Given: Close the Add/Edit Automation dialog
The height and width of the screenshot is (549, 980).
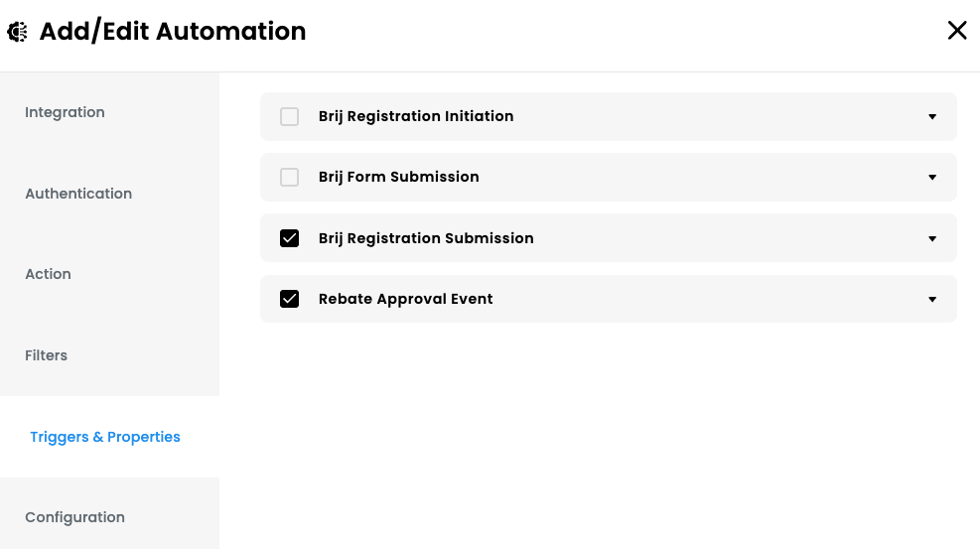Looking at the screenshot, I should click(x=957, y=30).
